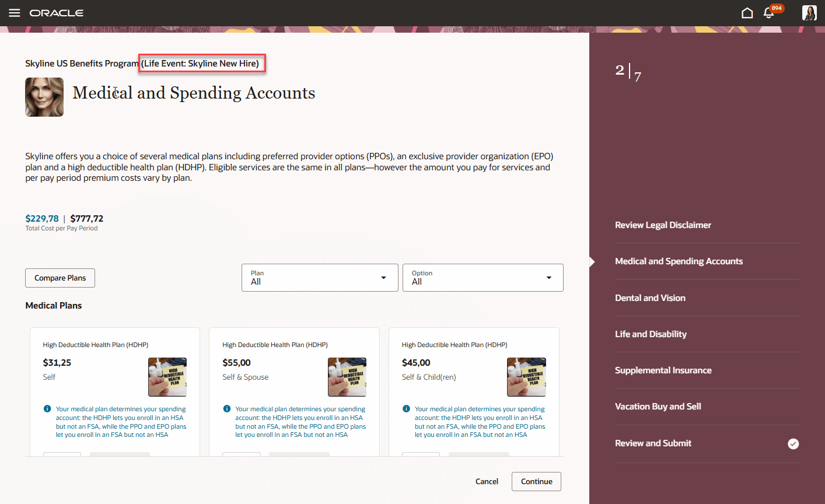Viewport: 825px width, 504px height.
Task: Open the Plan filter dropdown
Action: pos(319,278)
